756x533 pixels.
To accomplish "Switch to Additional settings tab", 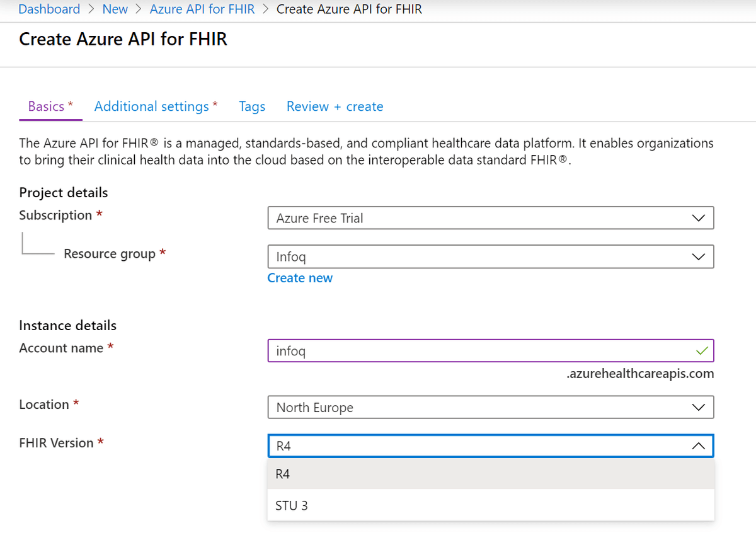I will (x=156, y=106).
